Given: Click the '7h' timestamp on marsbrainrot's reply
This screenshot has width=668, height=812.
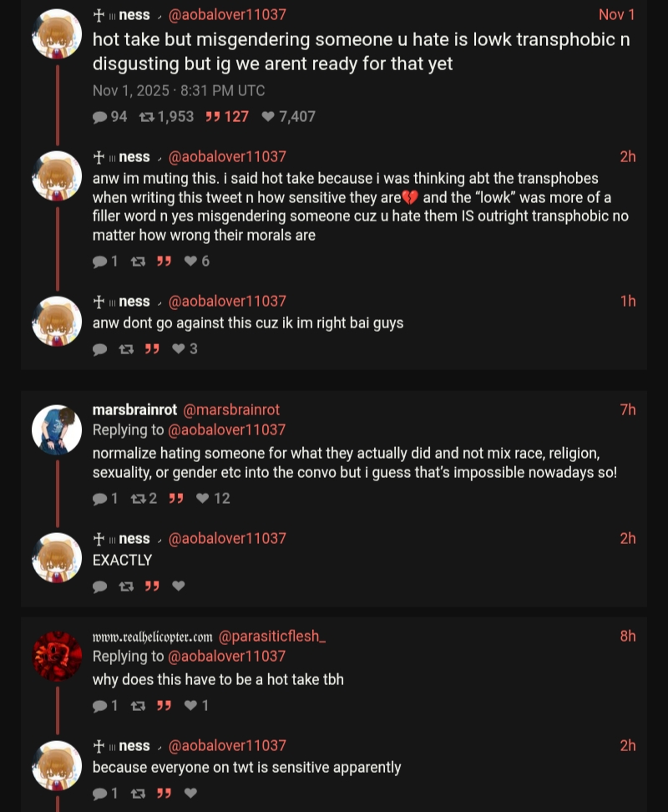Looking at the screenshot, I should [x=628, y=409].
